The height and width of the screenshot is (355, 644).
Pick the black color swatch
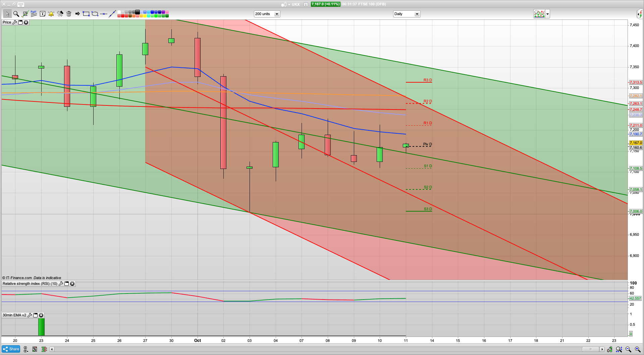tap(137, 12)
